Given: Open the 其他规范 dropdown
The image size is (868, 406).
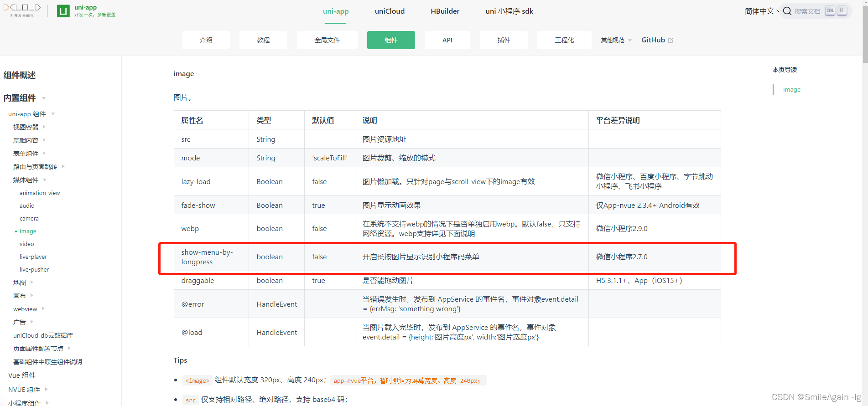Looking at the screenshot, I should coord(616,40).
